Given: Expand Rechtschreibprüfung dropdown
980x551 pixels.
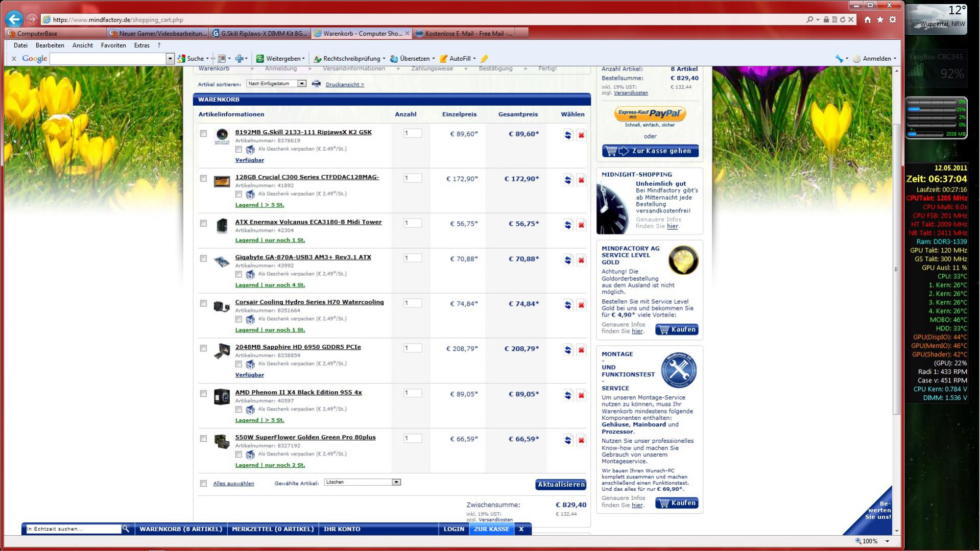Looking at the screenshot, I should 384,59.
